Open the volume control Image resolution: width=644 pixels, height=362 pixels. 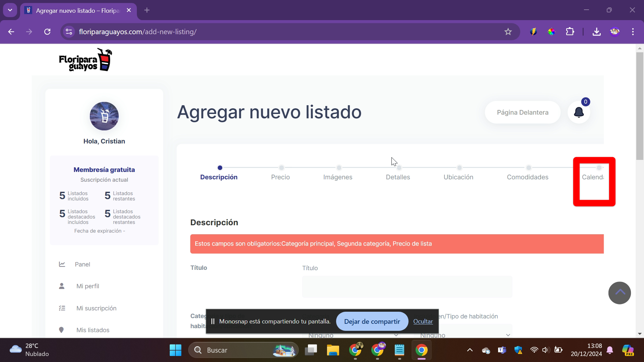click(x=545, y=350)
